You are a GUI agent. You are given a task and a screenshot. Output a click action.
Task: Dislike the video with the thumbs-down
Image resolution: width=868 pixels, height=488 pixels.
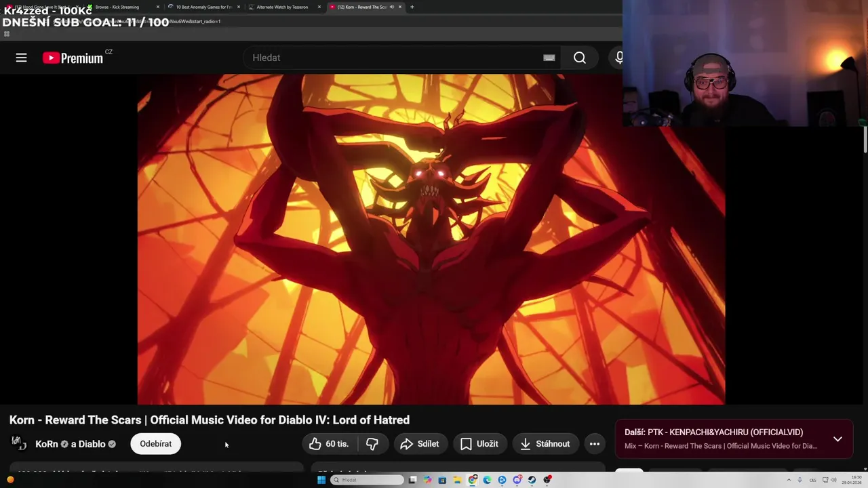tap(372, 444)
